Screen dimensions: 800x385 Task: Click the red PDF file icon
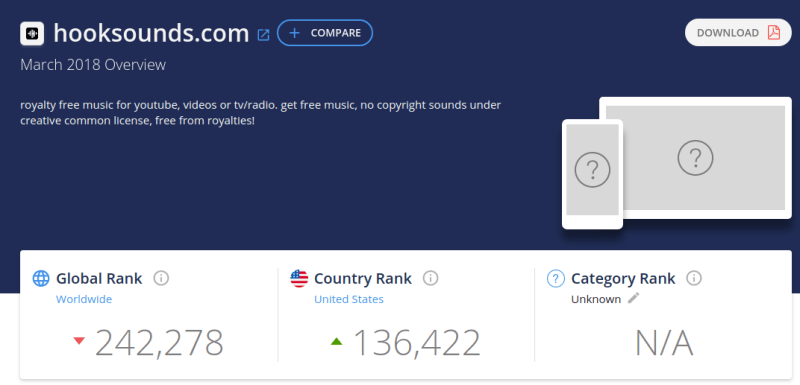774,33
